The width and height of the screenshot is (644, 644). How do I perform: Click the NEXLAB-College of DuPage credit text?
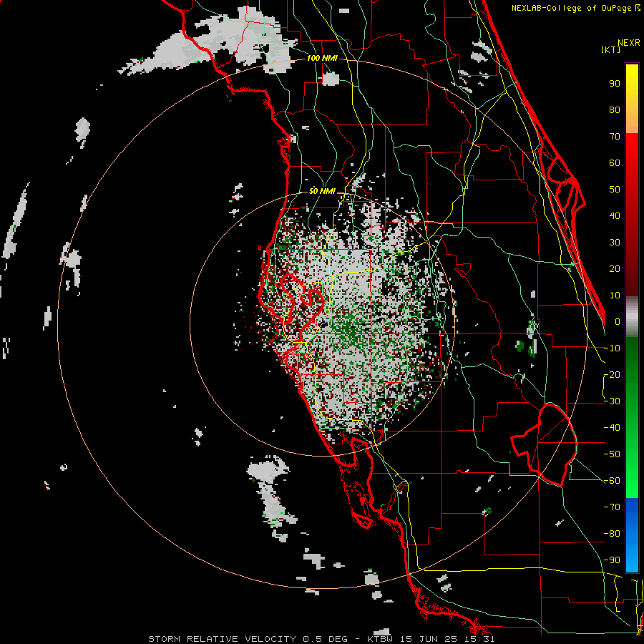pos(576,8)
